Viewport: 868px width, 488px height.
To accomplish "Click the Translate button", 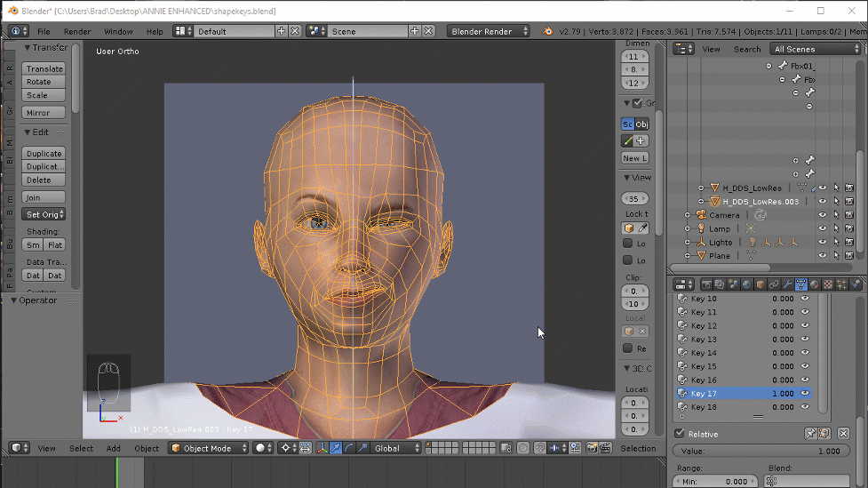I will pos(44,68).
